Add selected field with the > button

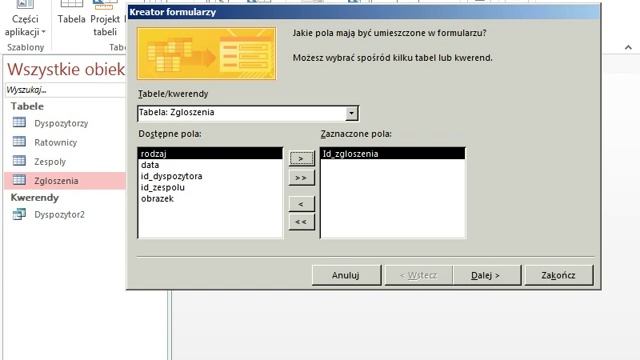click(x=302, y=158)
